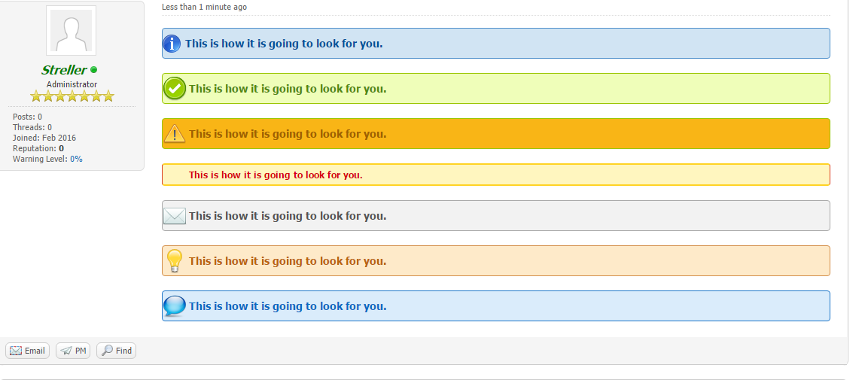Click the blue info circle icon

172,43
